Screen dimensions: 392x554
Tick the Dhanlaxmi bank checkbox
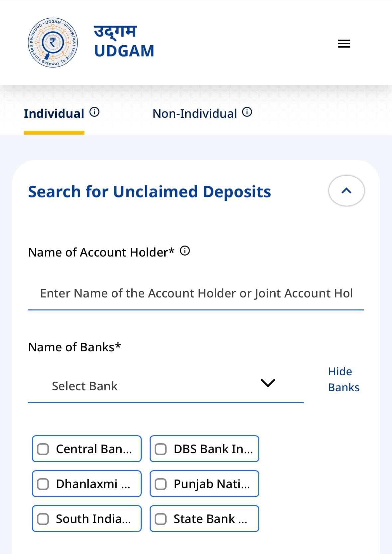click(43, 484)
